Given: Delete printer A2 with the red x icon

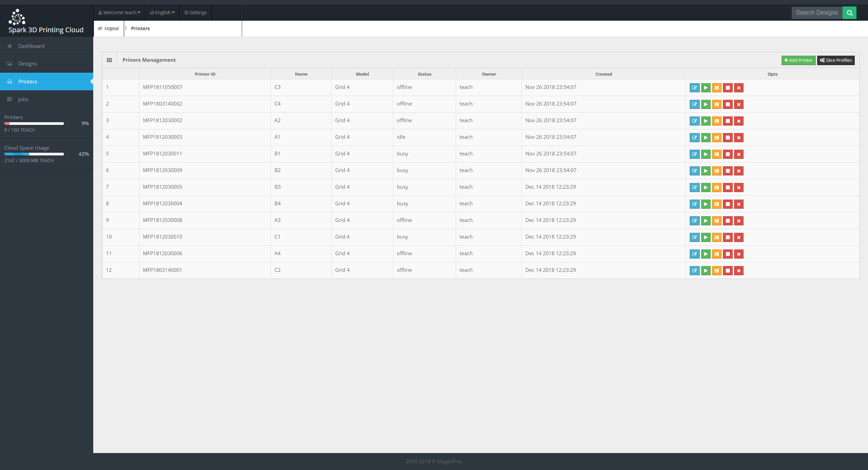Looking at the screenshot, I should (738, 121).
